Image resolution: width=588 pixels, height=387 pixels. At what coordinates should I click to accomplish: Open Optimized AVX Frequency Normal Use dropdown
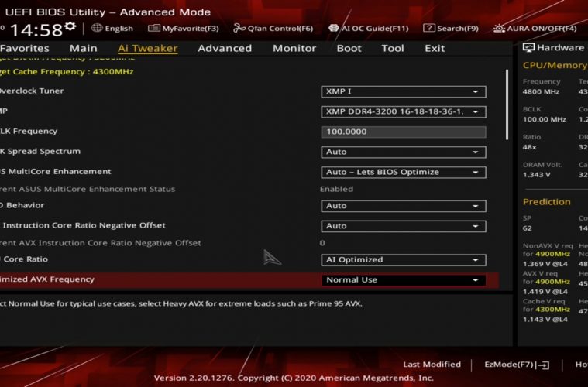[404, 280]
